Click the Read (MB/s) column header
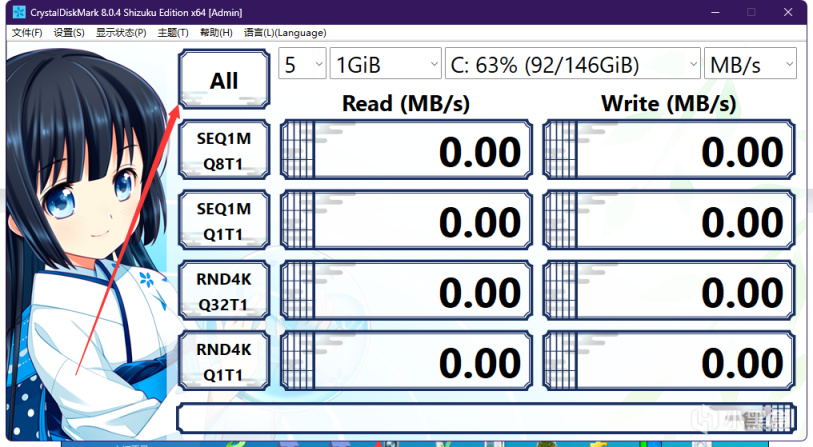The width and height of the screenshot is (813, 447). (406, 104)
